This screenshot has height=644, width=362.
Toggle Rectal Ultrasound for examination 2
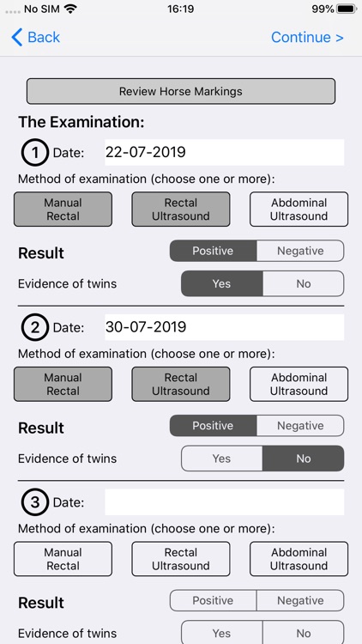tap(181, 384)
